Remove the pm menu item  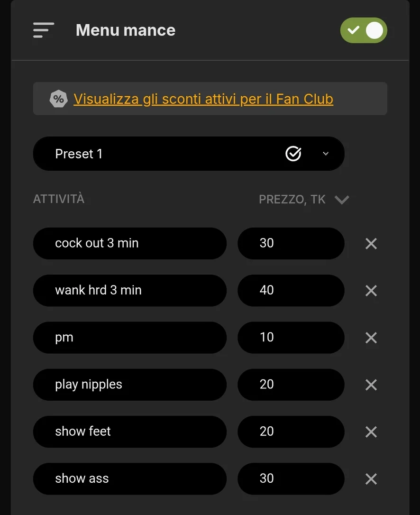(371, 338)
